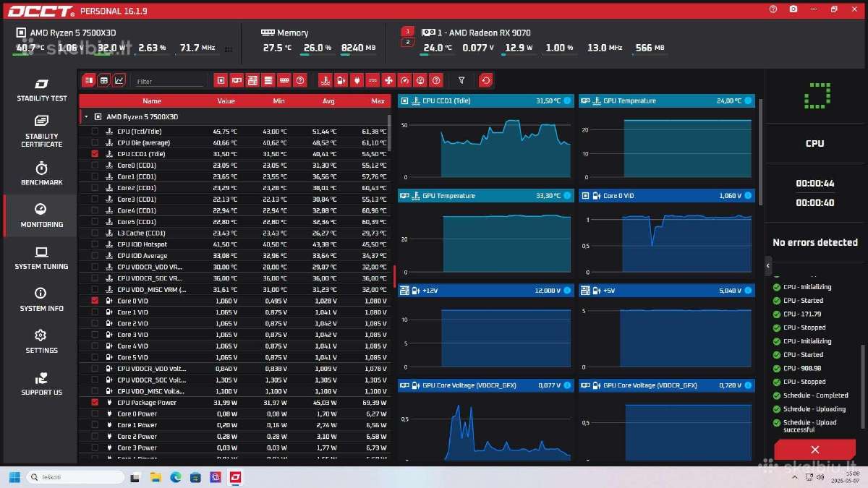Sort by the Avg column header

[328, 101]
